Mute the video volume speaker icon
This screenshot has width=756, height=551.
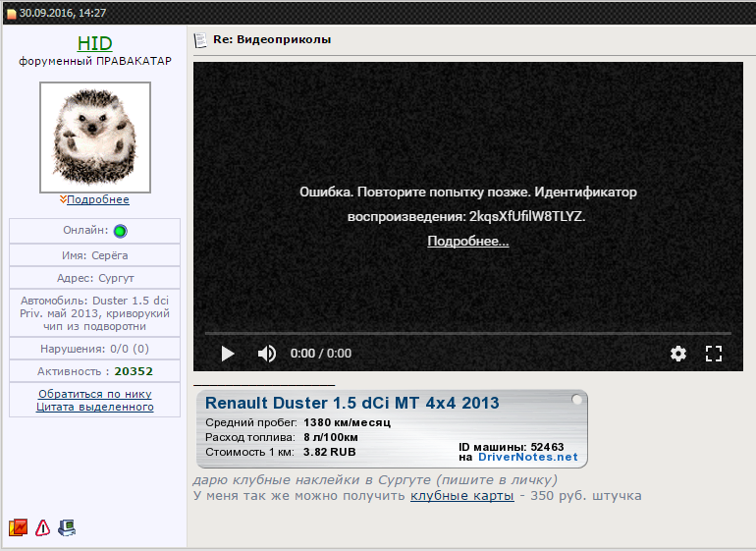[x=267, y=354]
